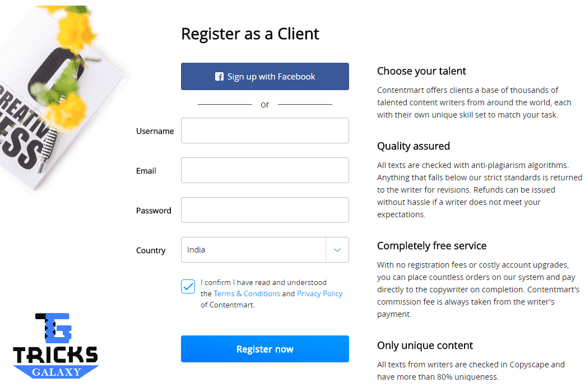Click the 'Quality assured' section heading
585x392 pixels.
(x=414, y=146)
